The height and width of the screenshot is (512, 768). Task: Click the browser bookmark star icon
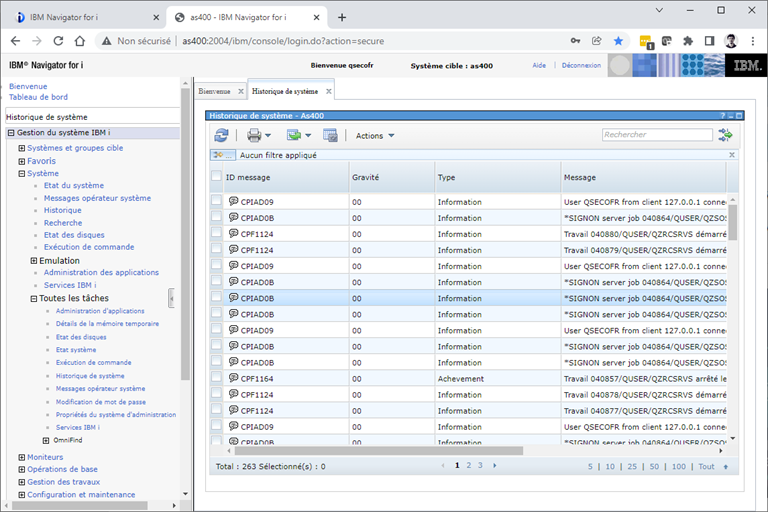(618, 41)
